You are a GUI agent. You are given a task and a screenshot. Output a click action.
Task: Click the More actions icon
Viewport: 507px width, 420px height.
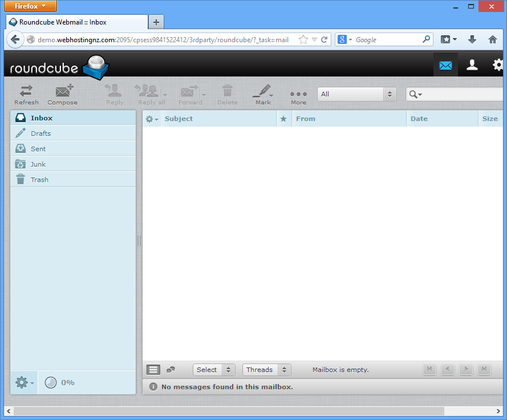pos(298,94)
